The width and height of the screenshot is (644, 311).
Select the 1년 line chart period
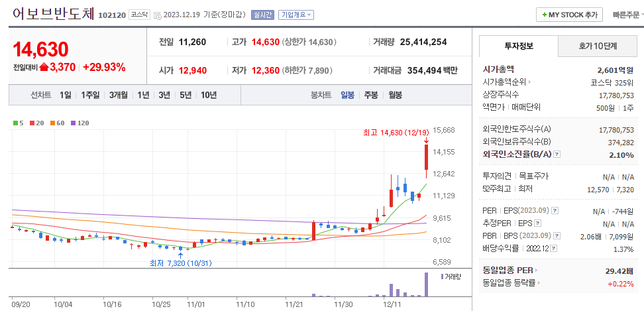coord(143,95)
